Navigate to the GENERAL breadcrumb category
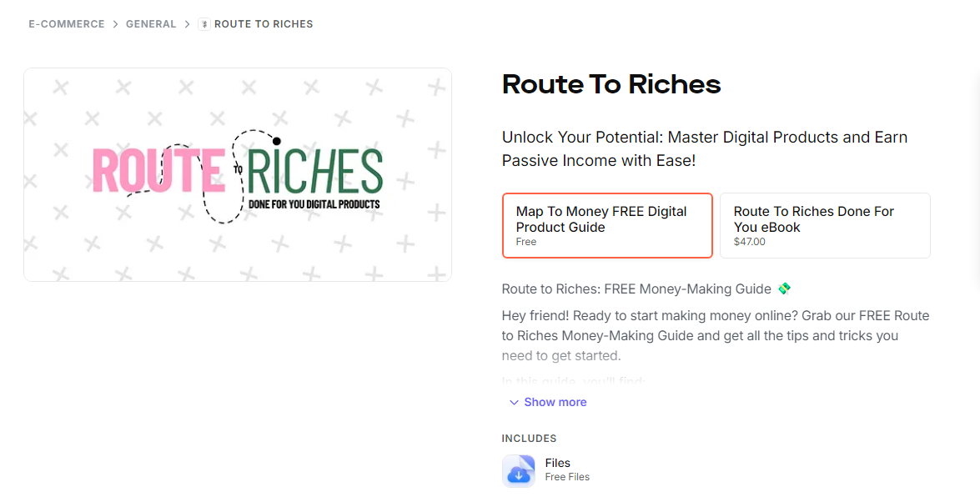Viewport: 980px width, 502px height. tap(151, 23)
